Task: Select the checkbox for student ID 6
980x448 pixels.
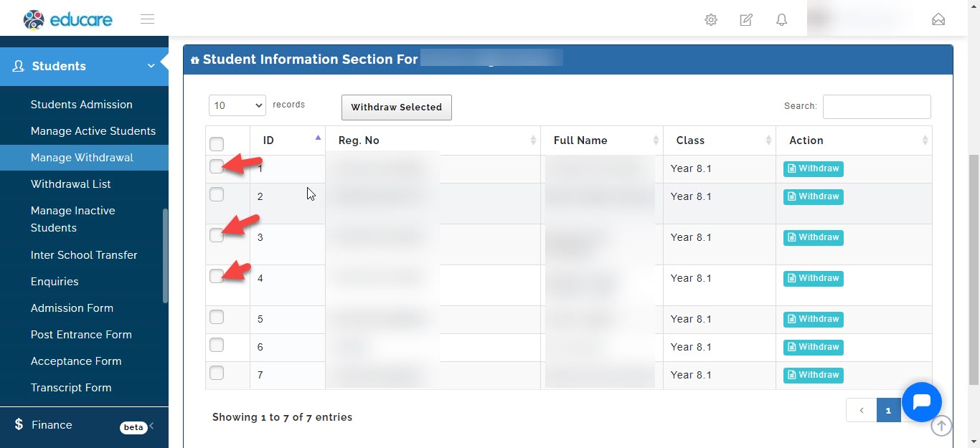Action: 217,345
